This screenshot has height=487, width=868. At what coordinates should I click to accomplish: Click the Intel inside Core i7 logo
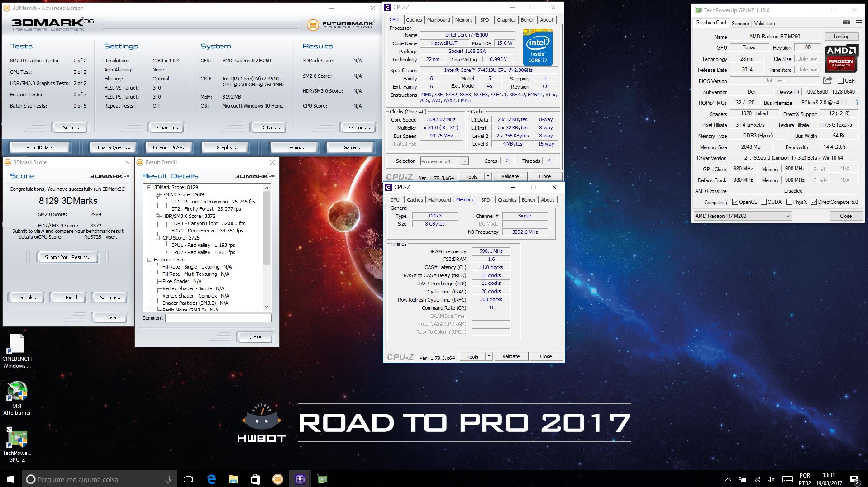538,47
